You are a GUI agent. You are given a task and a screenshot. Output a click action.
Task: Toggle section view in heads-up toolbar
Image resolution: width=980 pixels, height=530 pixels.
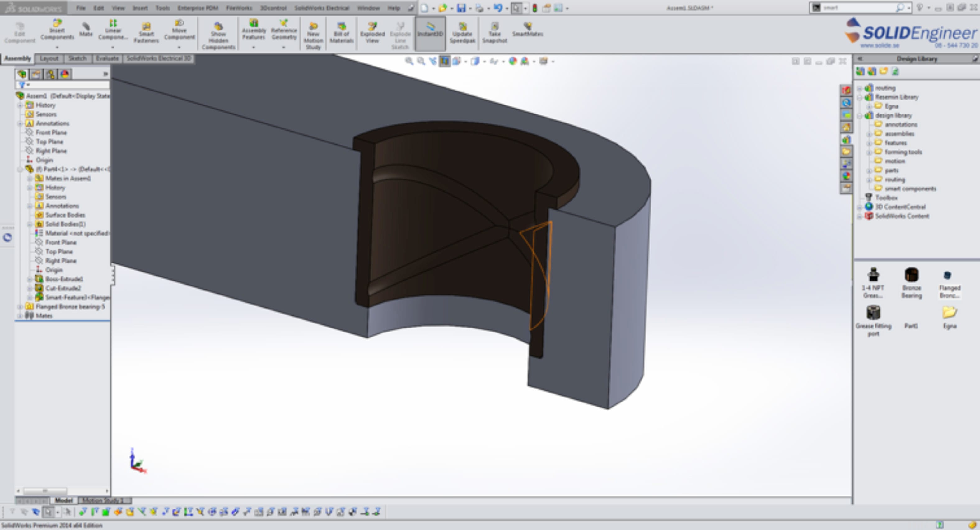[444, 61]
